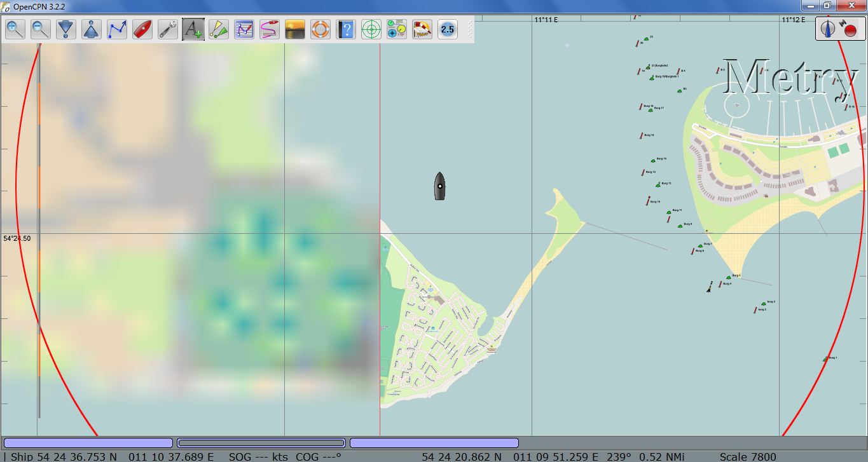Open the Dashboard instruments plugin icon
This screenshot has width=868, height=462.
point(397,29)
